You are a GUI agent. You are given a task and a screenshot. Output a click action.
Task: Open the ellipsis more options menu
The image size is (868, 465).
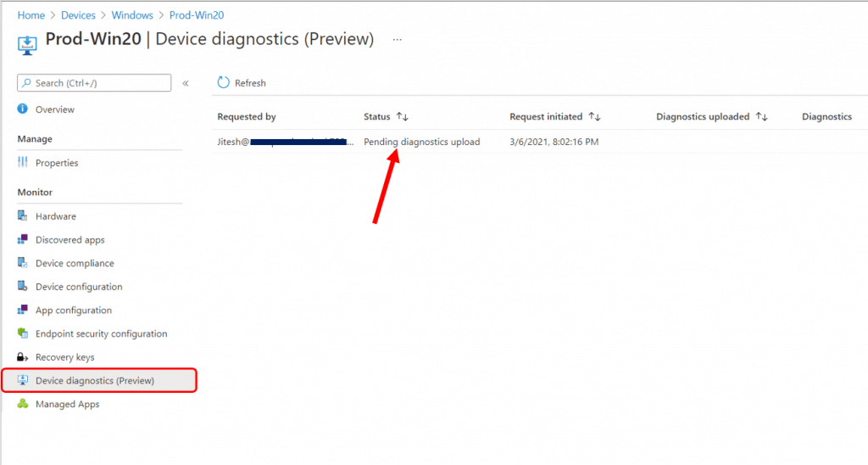(397, 40)
